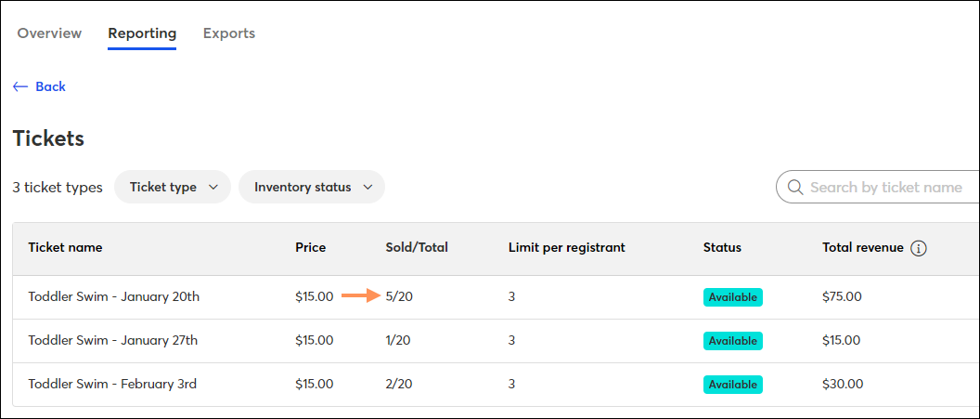Select Toddler Swim - January 27th ticket name
Viewport: 980px width, 419px height.
point(113,341)
